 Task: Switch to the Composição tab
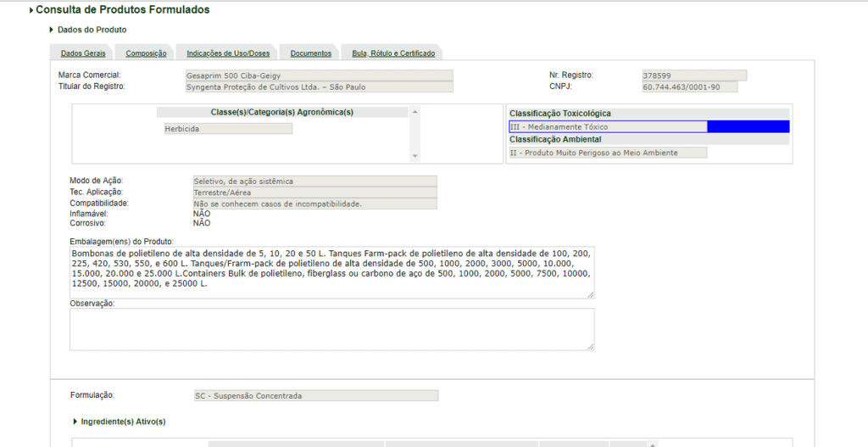pyautogui.click(x=146, y=53)
